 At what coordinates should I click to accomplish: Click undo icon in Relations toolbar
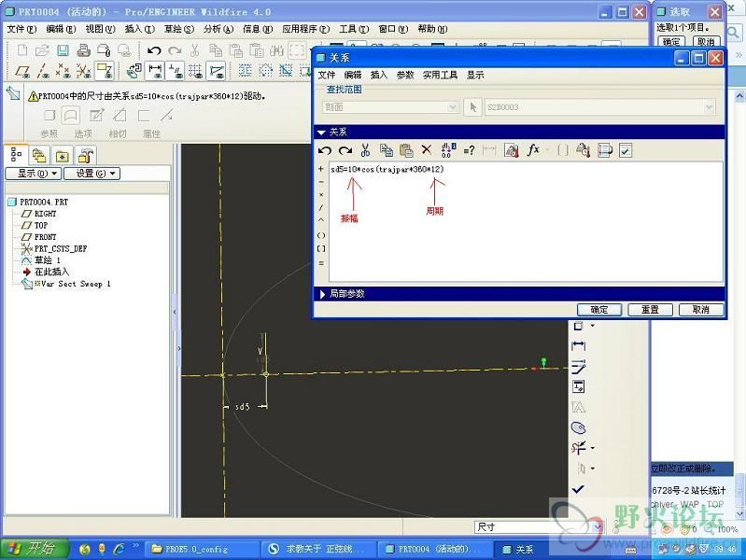click(x=325, y=150)
